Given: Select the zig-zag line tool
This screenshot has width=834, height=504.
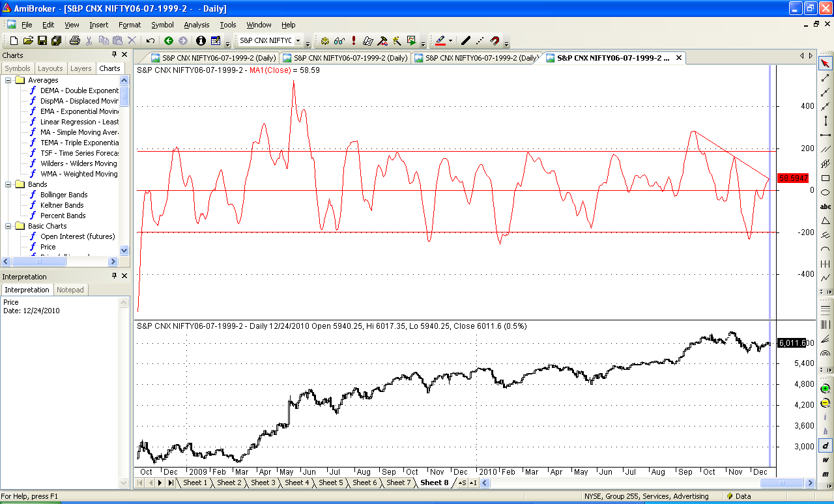Looking at the screenshot, I should pos(826,278).
